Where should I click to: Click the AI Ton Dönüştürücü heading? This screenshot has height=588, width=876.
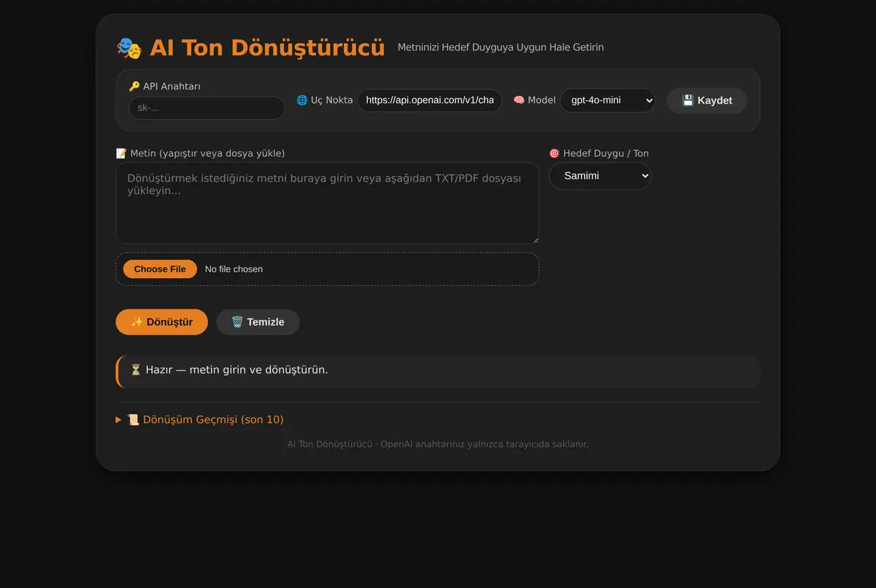click(267, 48)
